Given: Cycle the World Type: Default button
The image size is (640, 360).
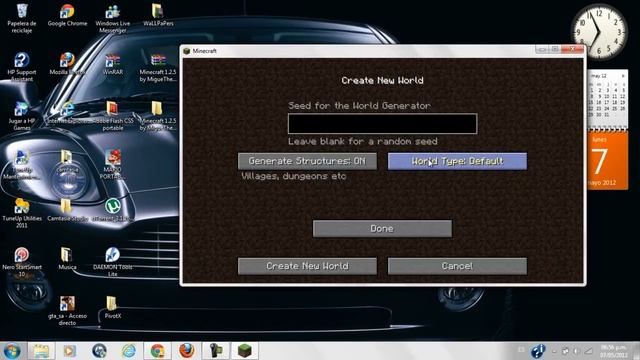Looking at the screenshot, I should pos(457,161).
